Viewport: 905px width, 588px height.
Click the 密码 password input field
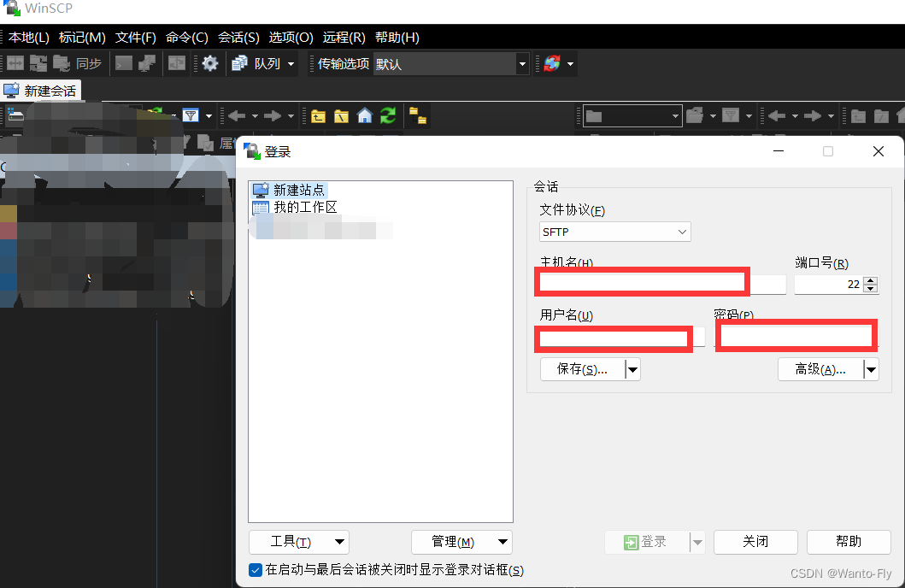point(796,337)
